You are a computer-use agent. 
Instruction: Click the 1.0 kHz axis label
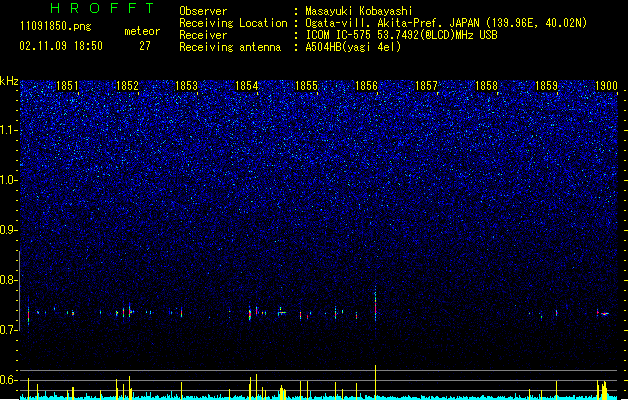9,180
